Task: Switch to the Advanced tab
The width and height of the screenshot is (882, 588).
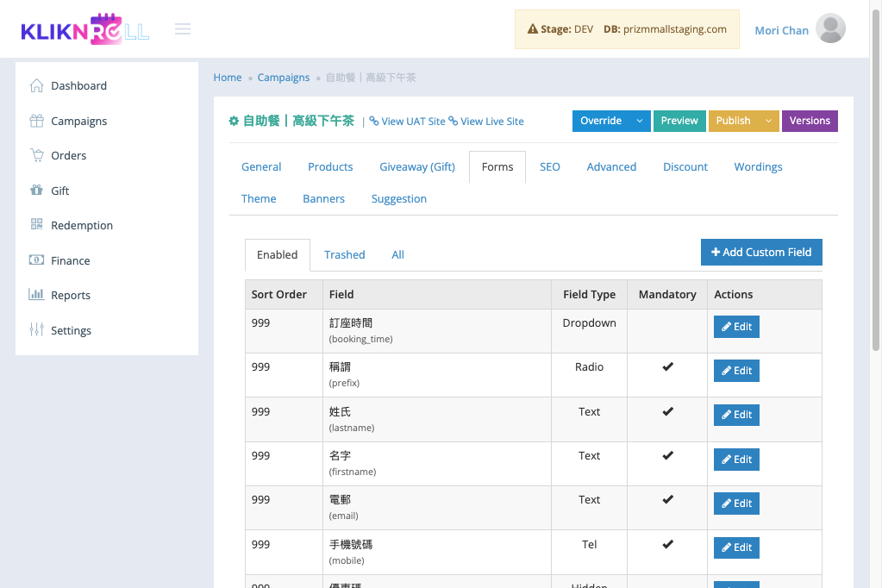Action: pyautogui.click(x=611, y=167)
